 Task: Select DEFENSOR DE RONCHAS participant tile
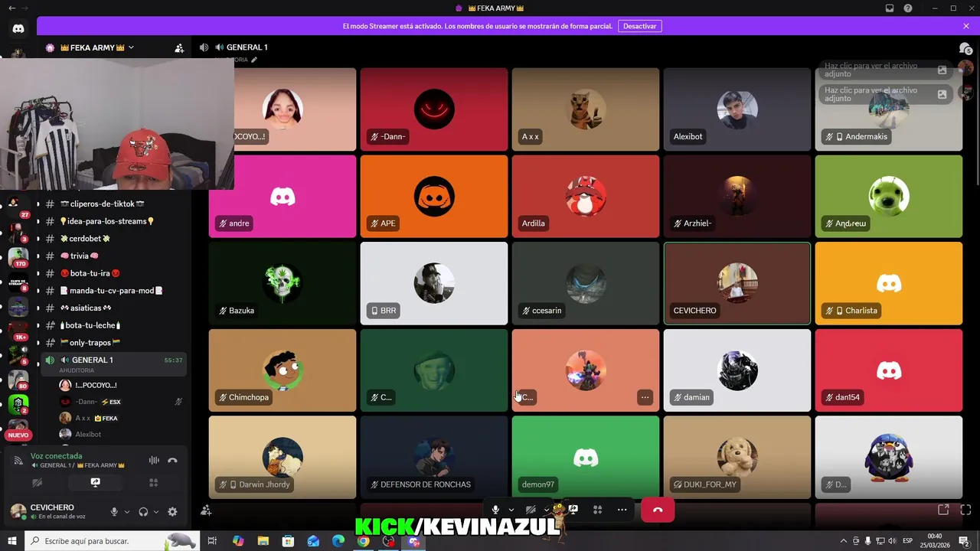(433, 457)
